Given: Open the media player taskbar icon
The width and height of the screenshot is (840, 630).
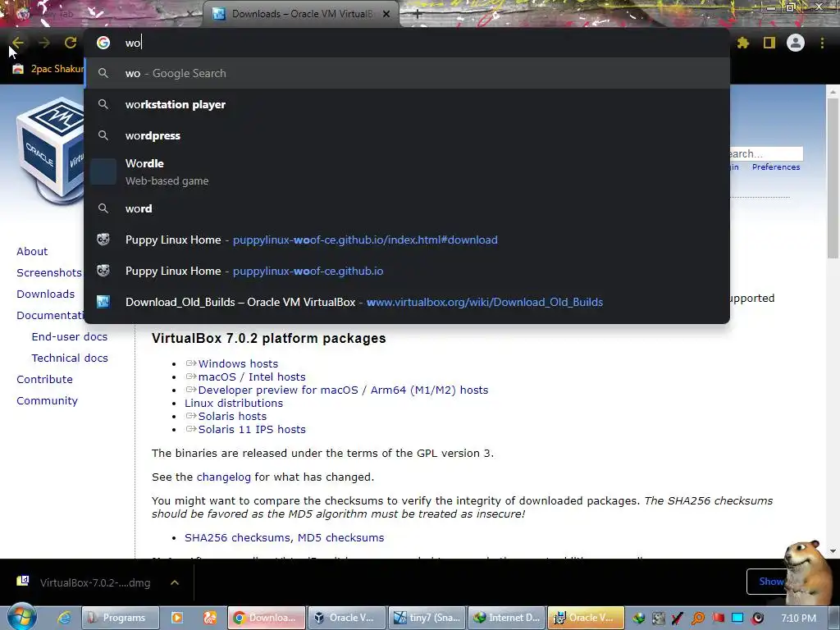Looking at the screenshot, I should (177, 618).
